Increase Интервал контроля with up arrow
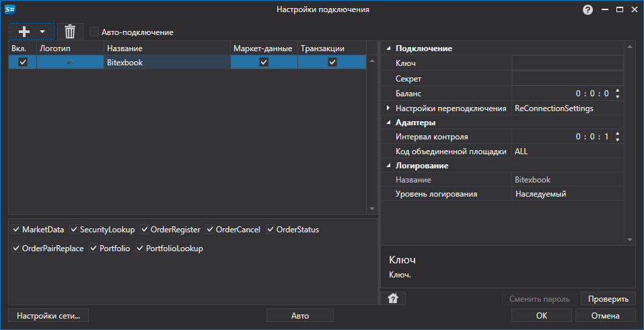This screenshot has height=330, width=644. click(x=618, y=133)
